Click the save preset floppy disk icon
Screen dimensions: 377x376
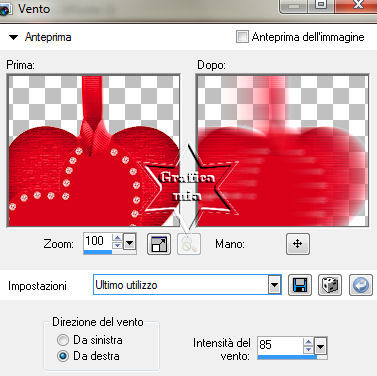(x=300, y=285)
